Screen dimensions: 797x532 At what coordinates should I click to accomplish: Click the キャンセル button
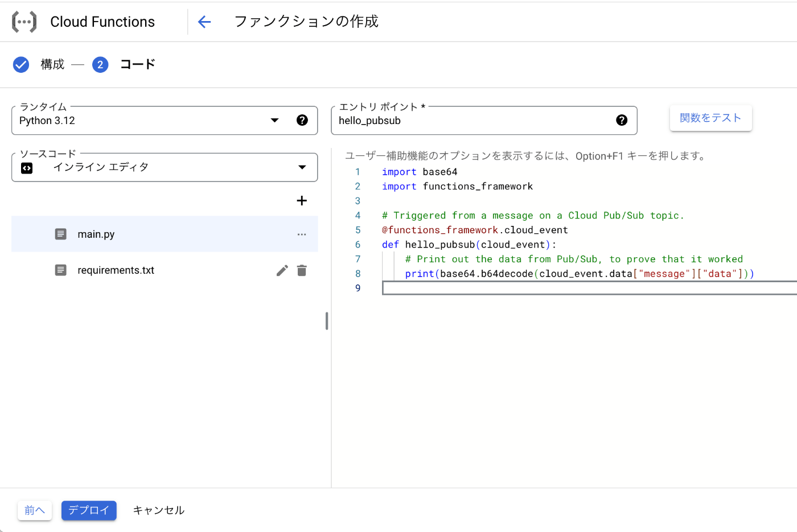pyautogui.click(x=159, y=510)
